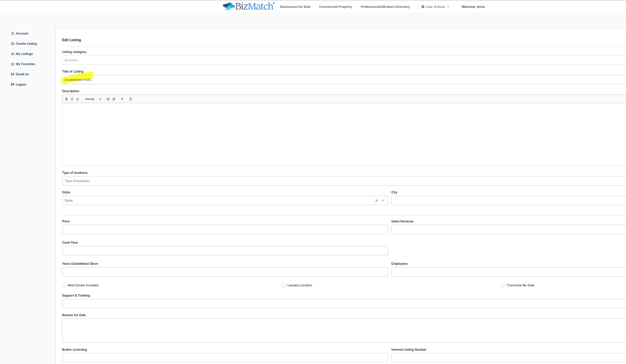Viewport: 626px width, 364px height.
Task: Open the Normal text style dropdown
Action: [x=93, y=99]
